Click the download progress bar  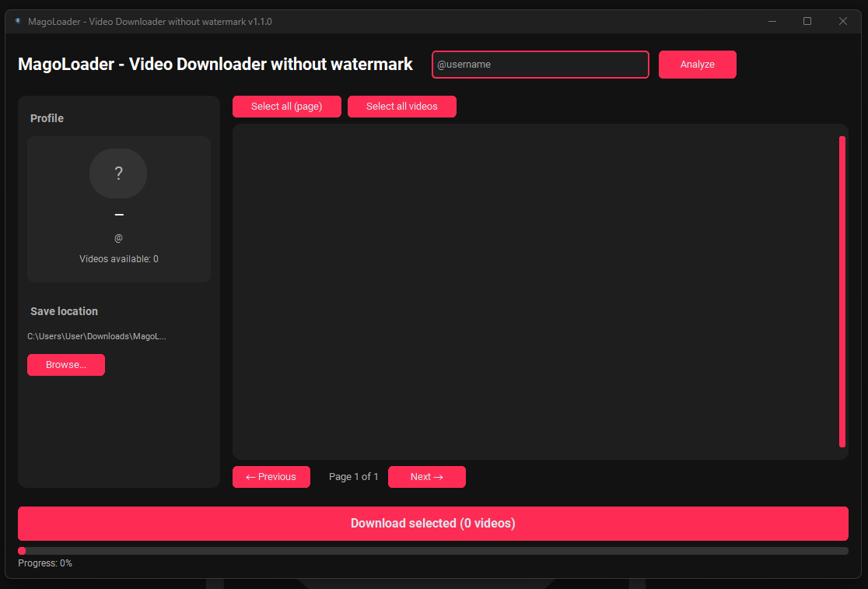(x=433, y=551)
